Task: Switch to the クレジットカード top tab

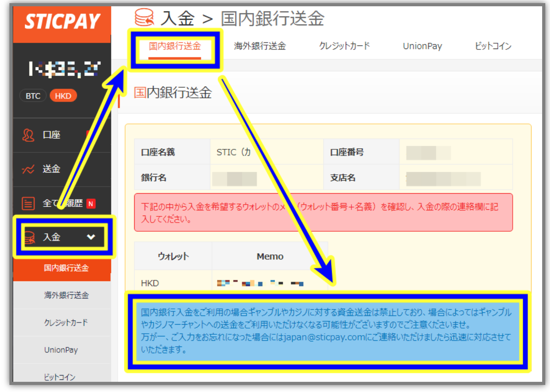Action: click(x=344, y=46)
